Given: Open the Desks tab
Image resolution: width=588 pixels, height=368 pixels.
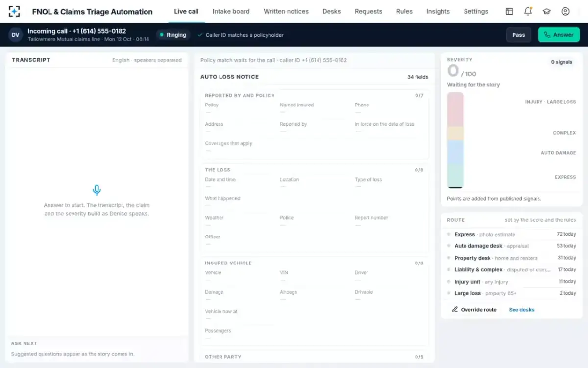Looking at the screenshot, I should (332, 11).
